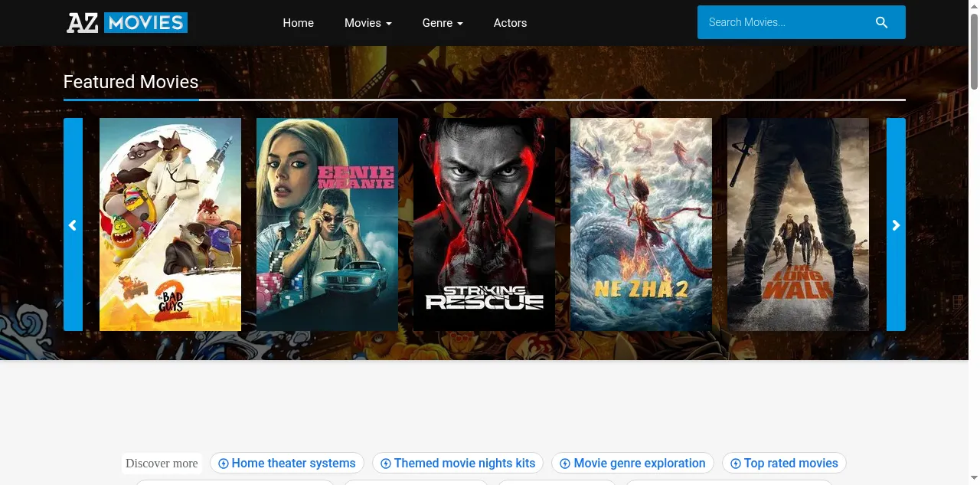Open the Eenie Meanie movie poster

[x=327, y=224]
